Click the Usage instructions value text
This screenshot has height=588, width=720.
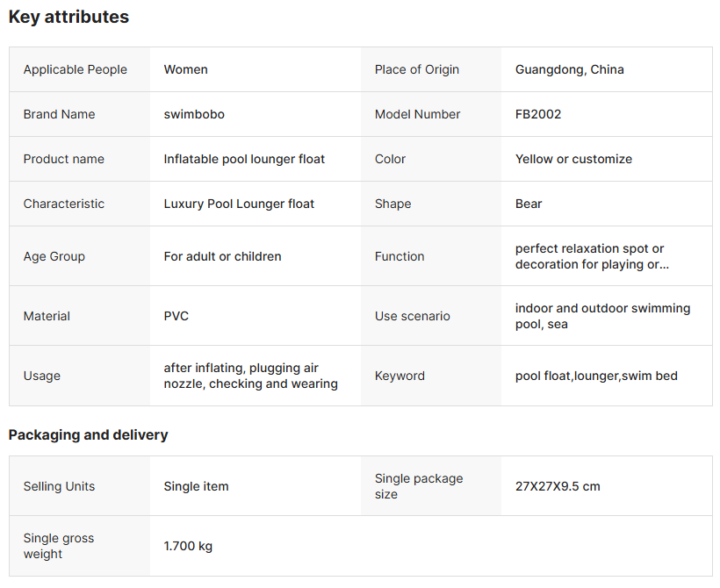click(250, 376)
